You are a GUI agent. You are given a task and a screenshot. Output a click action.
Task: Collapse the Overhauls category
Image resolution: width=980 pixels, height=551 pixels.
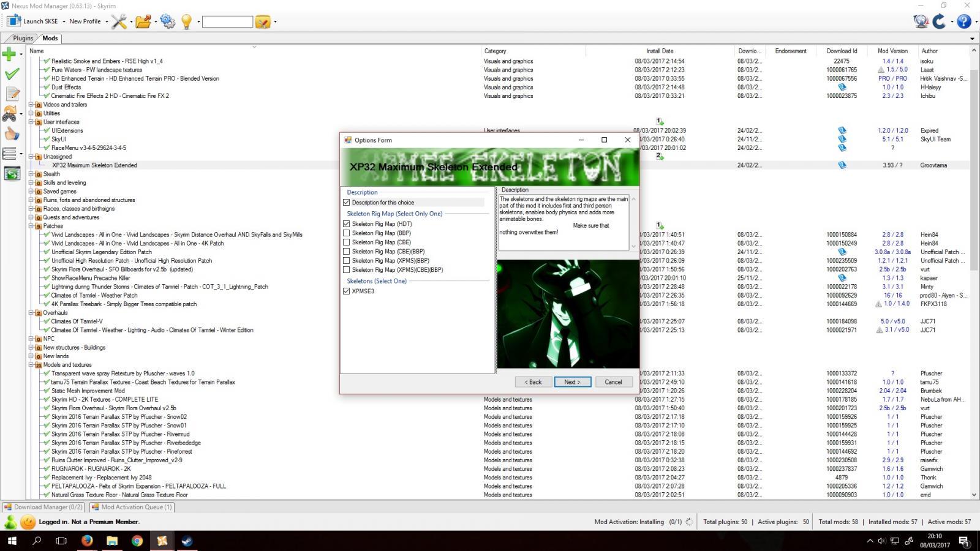31,313
